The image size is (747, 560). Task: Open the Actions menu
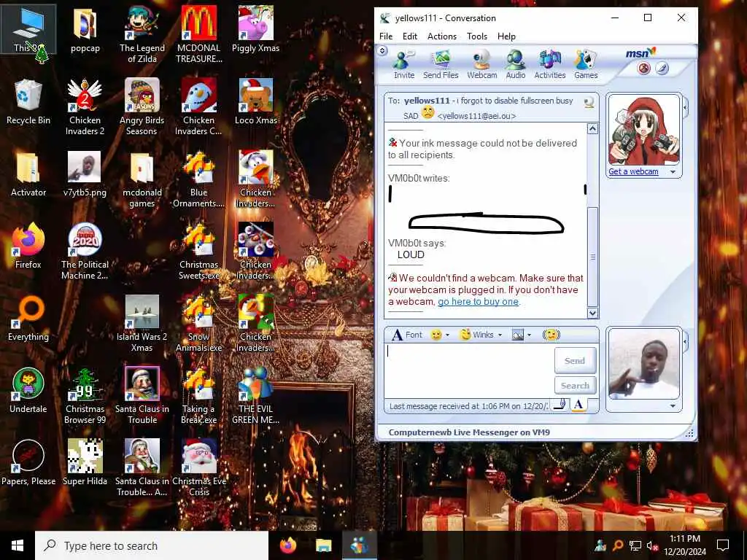[x=442, y=36]
